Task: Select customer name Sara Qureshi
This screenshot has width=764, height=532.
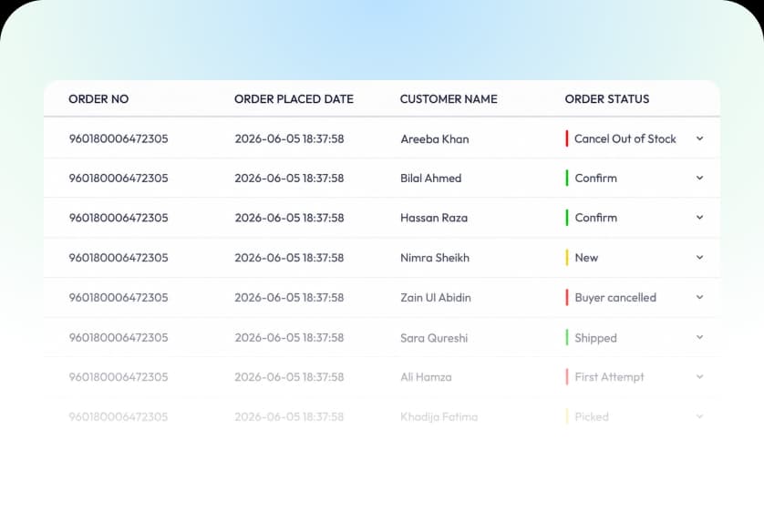Action: coord(434,338)
